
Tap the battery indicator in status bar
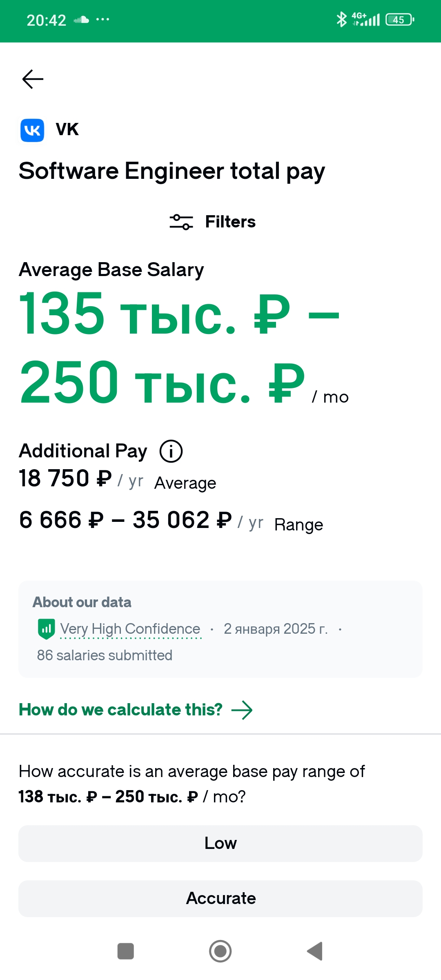(399, 20)
